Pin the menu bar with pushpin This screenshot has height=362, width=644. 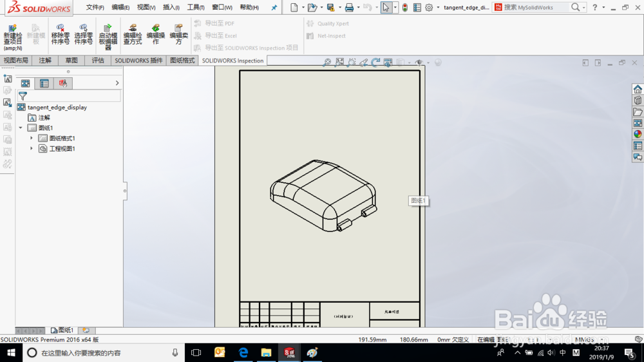coord(274,7)
